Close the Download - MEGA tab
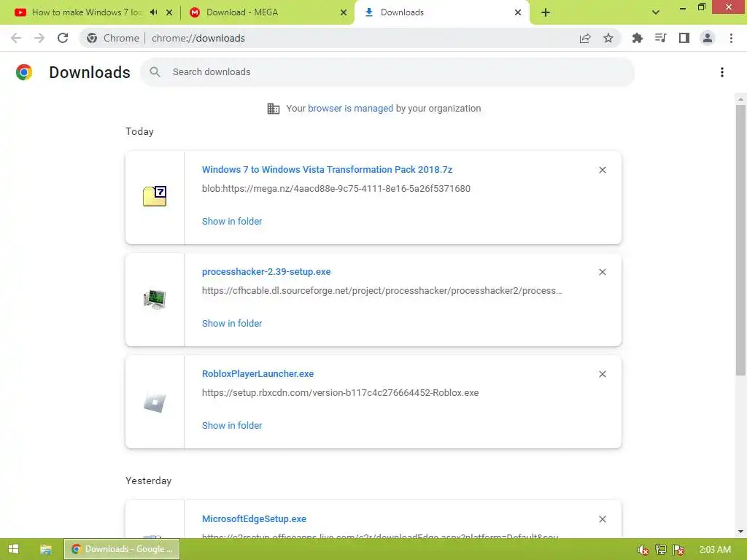 tap(344, 12)
